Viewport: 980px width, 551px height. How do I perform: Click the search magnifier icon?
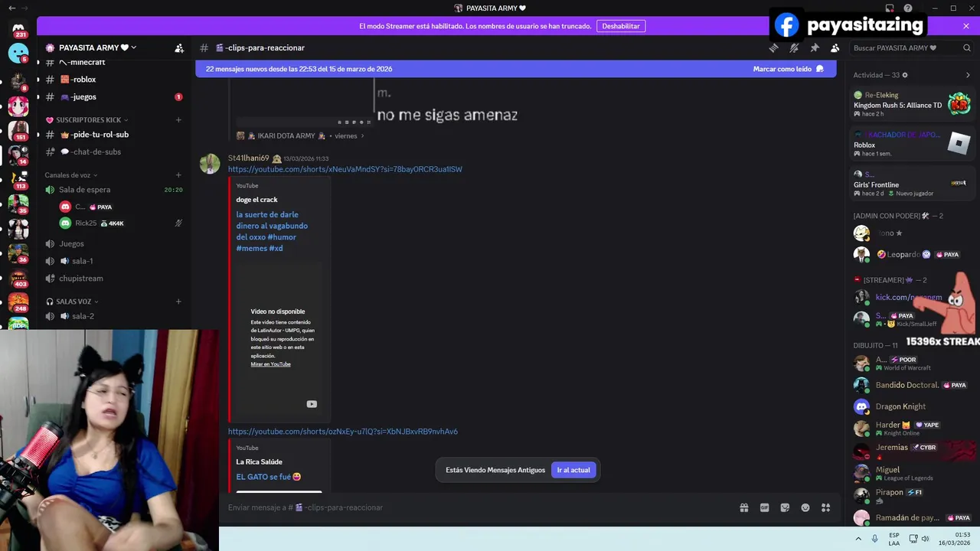[967, 47]
